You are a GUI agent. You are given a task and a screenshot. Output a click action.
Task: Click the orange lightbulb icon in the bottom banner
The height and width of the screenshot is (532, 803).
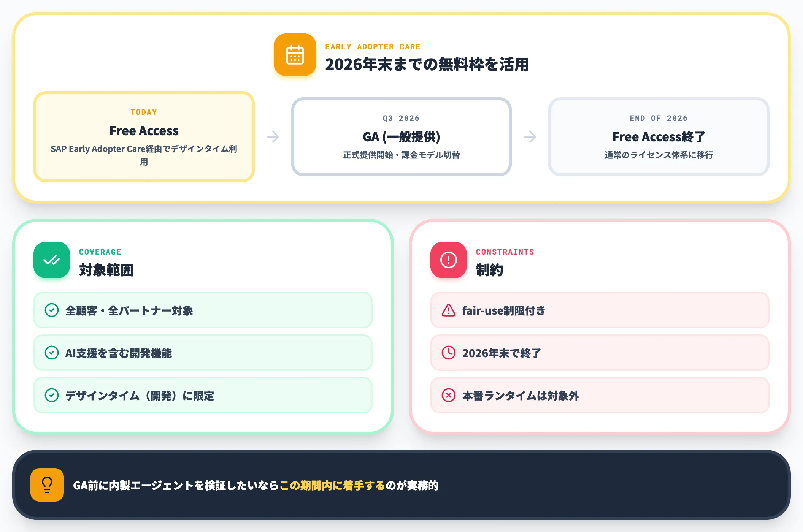47,485
